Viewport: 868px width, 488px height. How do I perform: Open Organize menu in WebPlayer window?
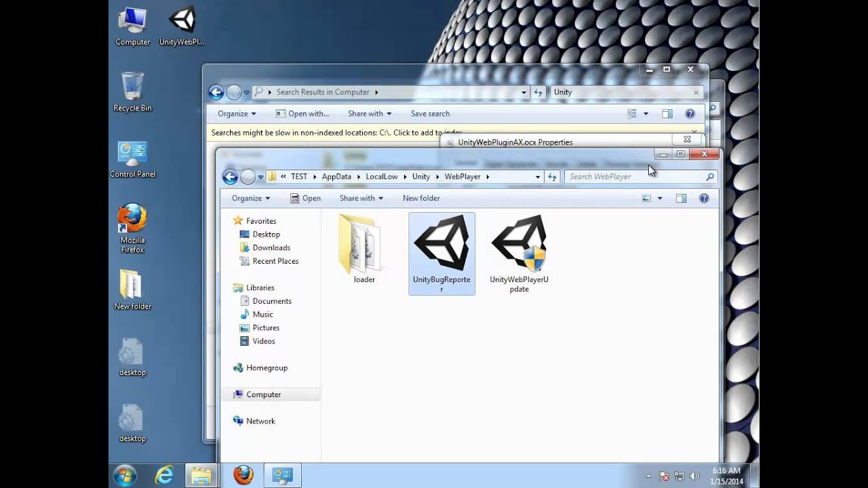pos(251,199)
